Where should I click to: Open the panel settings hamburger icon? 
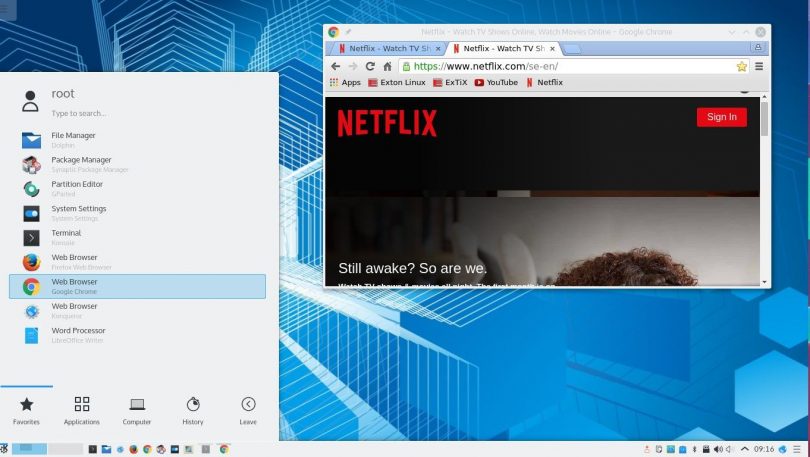click(x=798, y=449)
